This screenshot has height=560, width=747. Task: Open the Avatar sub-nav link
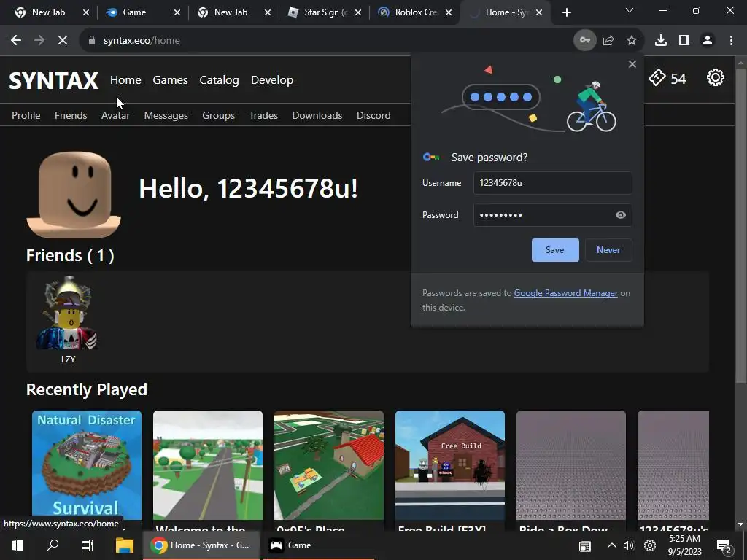tap(115, 115)
